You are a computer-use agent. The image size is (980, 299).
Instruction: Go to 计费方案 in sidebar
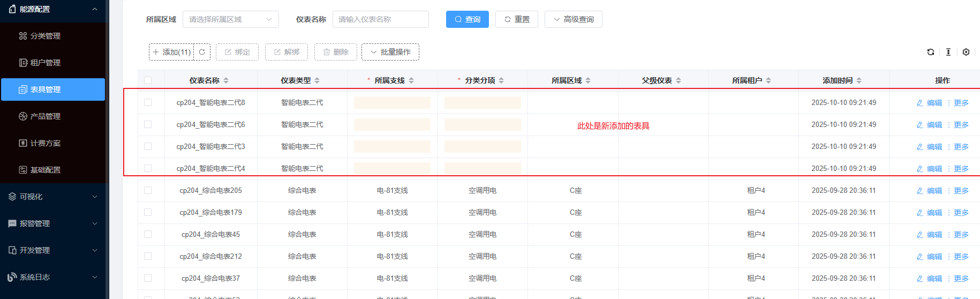[52, 143]
